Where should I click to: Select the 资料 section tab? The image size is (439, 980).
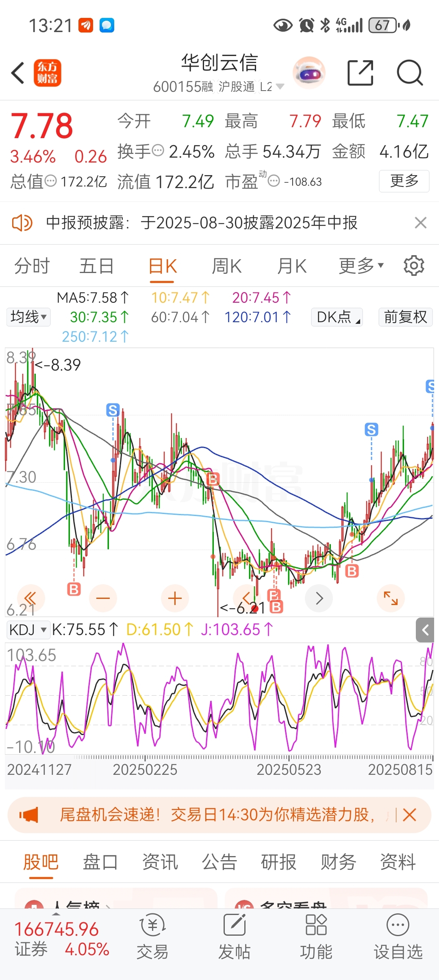[x=398, y=862]
